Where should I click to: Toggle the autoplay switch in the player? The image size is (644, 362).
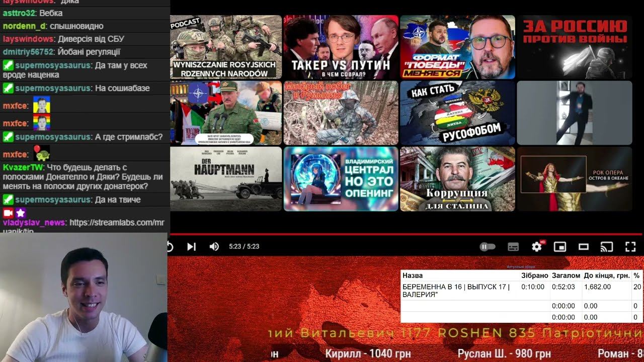coord(488,247)
